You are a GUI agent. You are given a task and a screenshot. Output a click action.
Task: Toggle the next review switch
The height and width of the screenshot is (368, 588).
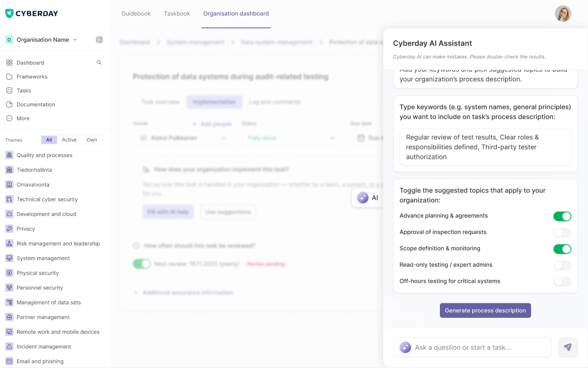[x=142, y=264]
